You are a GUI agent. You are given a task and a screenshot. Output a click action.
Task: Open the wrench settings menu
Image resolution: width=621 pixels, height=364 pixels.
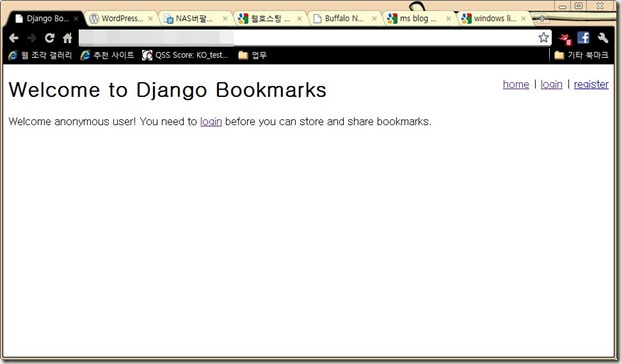603,38
